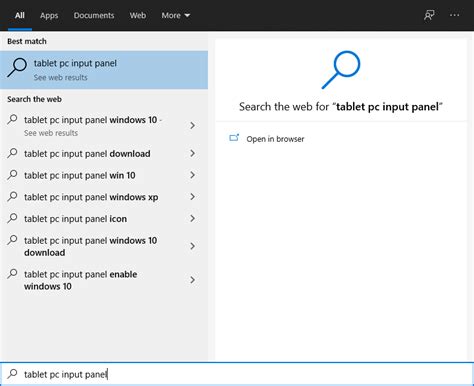Click search icon beside 'windows xp' suggestion

pyautogui.click(x=12, y=196)
